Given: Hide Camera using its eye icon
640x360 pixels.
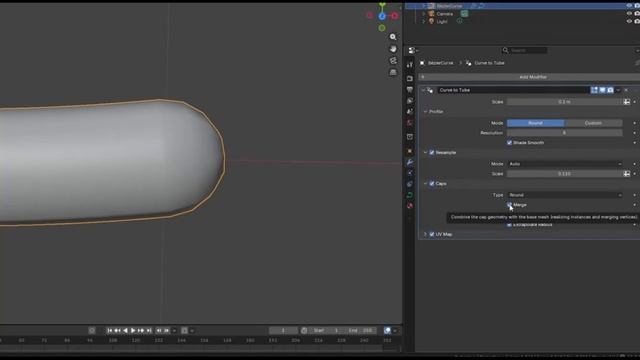Looking at the screenshot, I should click(629, 14).
